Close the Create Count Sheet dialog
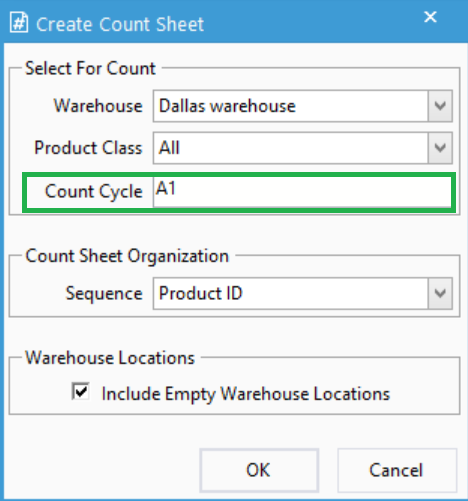The width and height of the screenshot is (468, 501). (x=430, y=17)
